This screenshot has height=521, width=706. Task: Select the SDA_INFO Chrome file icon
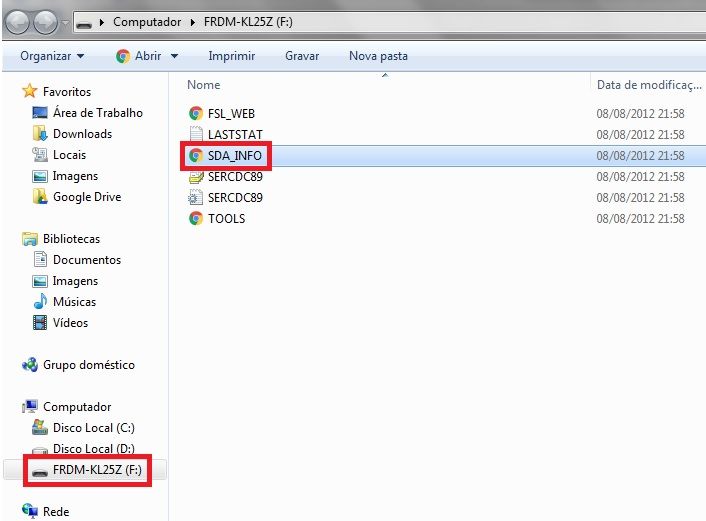195,155
